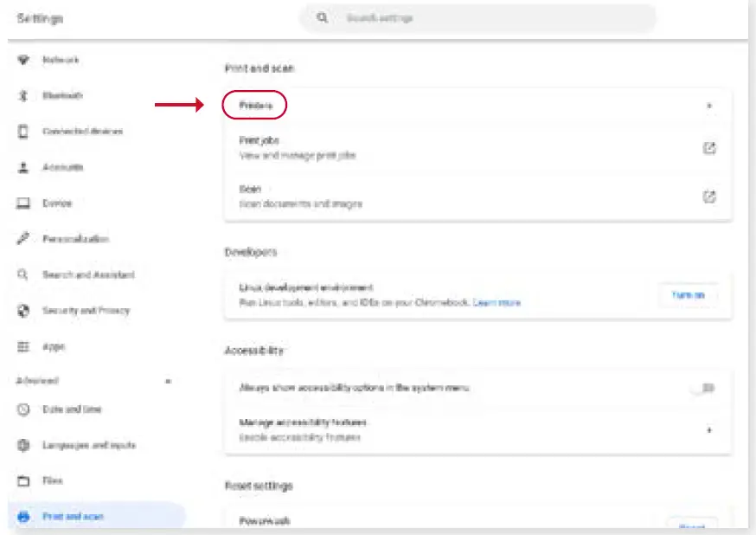
Task: Expand the Printers section
Action: [710, 105]
